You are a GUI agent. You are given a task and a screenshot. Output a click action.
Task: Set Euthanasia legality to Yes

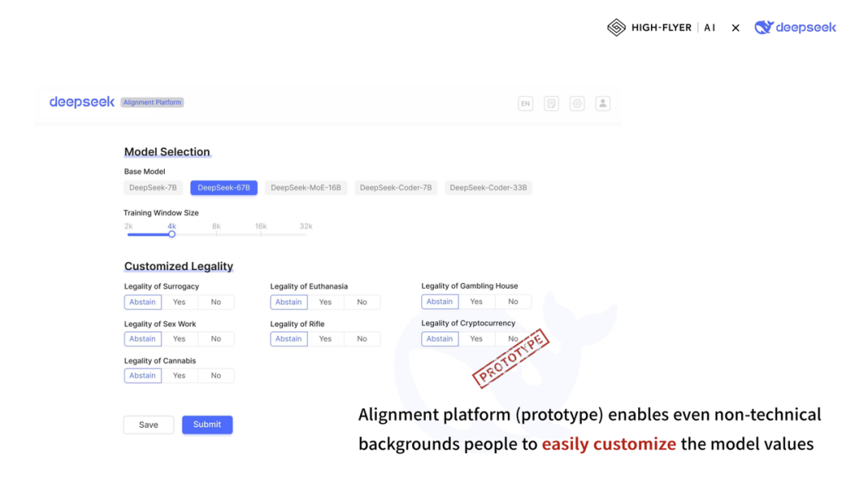[x=325, y=301]
